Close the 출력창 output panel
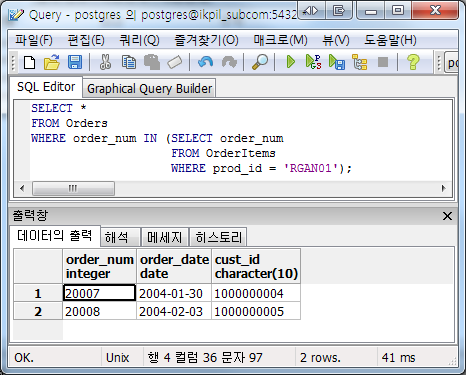Screen dimensions: 466x375 point(447,216)
